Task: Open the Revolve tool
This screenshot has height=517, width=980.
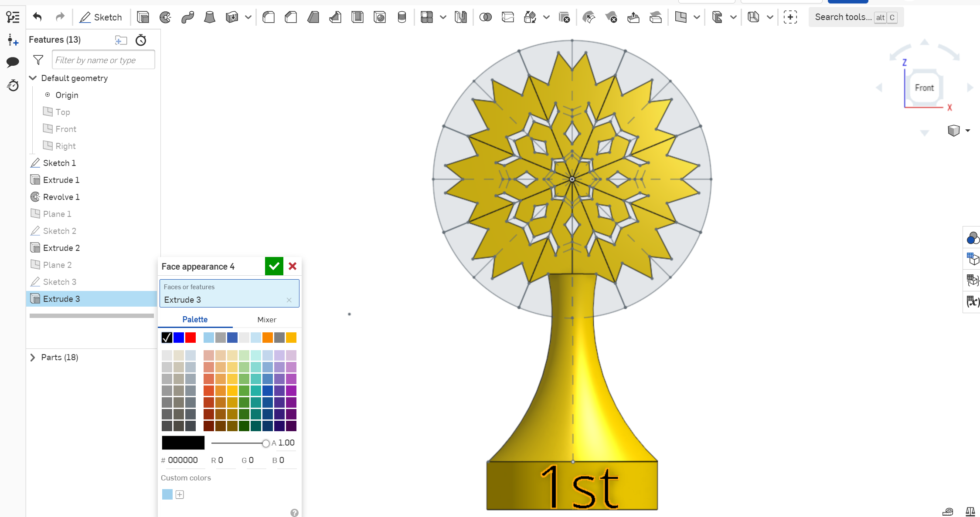Action: click(x=165, y=17)
